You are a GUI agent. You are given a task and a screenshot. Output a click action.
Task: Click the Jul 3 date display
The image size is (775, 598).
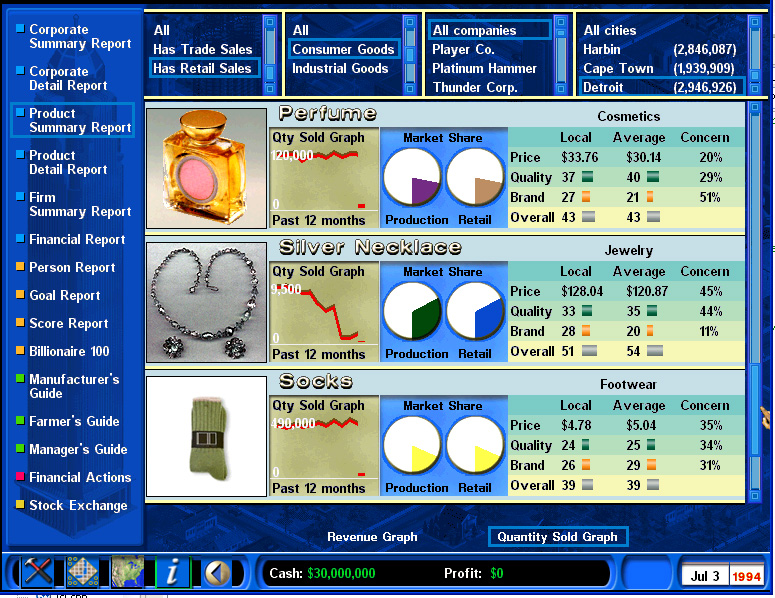pyautogui.click(x=705, y=576)
